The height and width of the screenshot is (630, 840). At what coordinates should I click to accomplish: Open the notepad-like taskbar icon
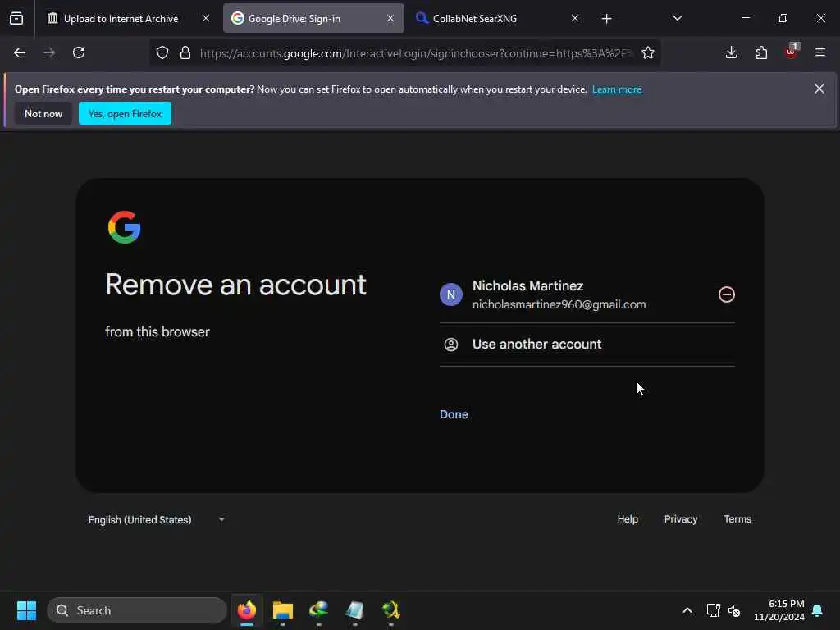pos(354,610)
